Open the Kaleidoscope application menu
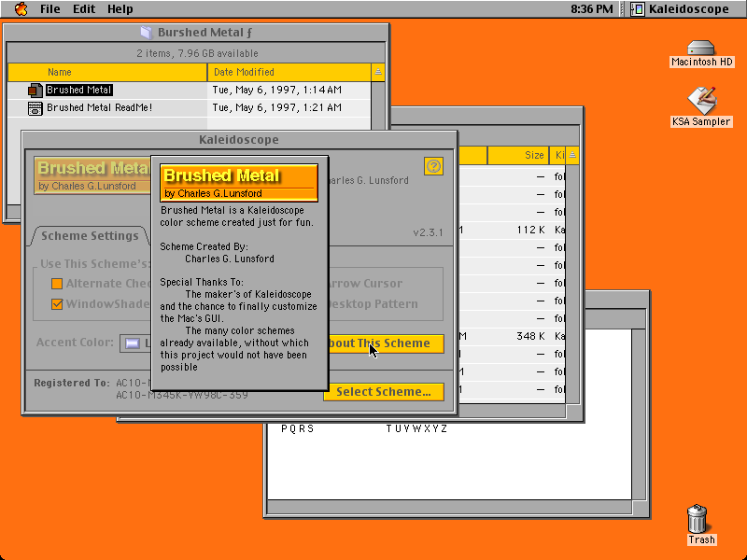The height and width of the screenshot is (560, 747). click(681, 9)
